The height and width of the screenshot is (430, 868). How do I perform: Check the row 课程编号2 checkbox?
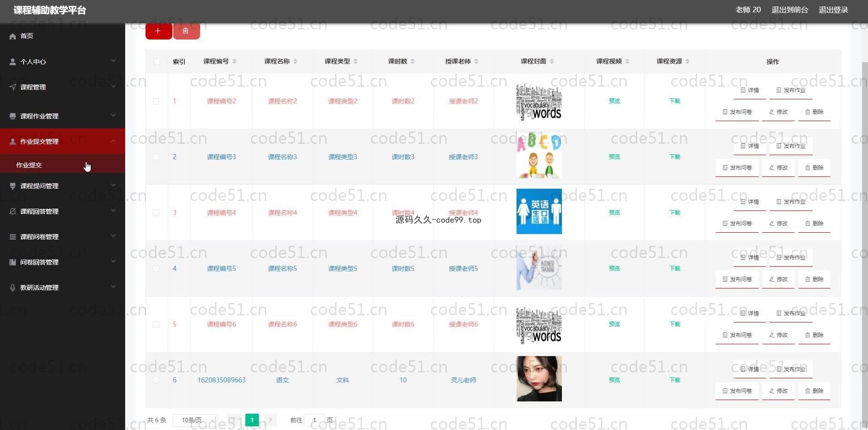pyautogui.click(x=156, y=101)
